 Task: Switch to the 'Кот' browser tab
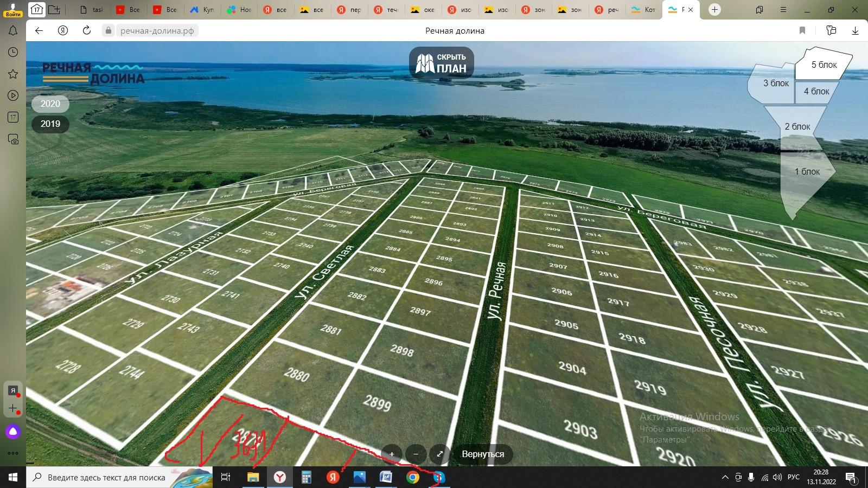click(x=643, y=10)
